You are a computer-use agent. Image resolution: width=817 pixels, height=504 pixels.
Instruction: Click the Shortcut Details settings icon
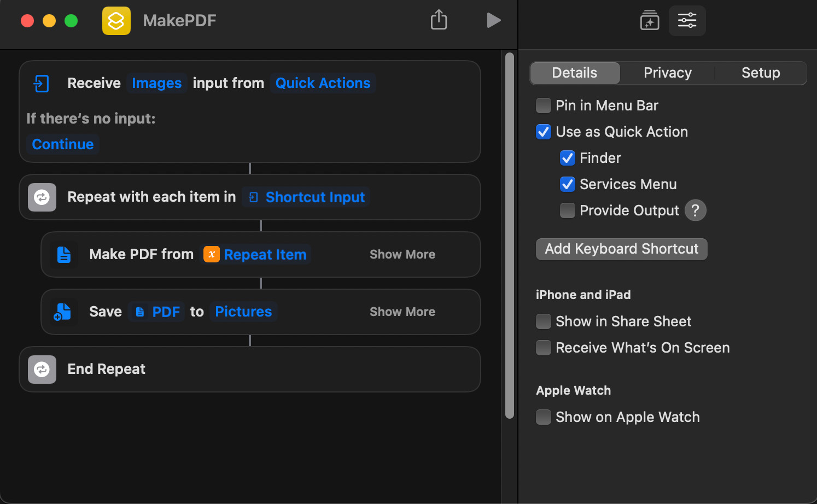click(x=687, y=21)
